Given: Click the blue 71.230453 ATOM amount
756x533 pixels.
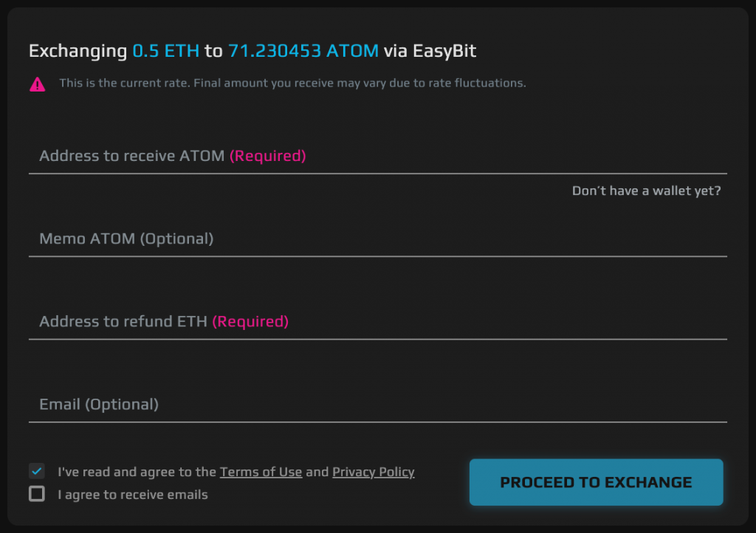Looking at the screenshot, I should click(x=303, y=51).
